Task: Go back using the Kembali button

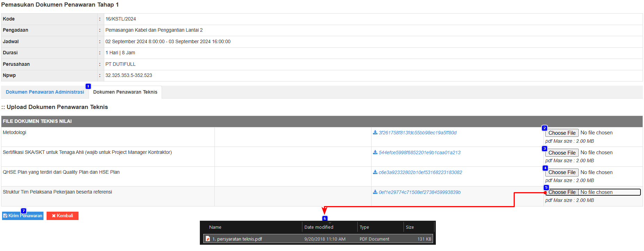Action: pos(63,216)
